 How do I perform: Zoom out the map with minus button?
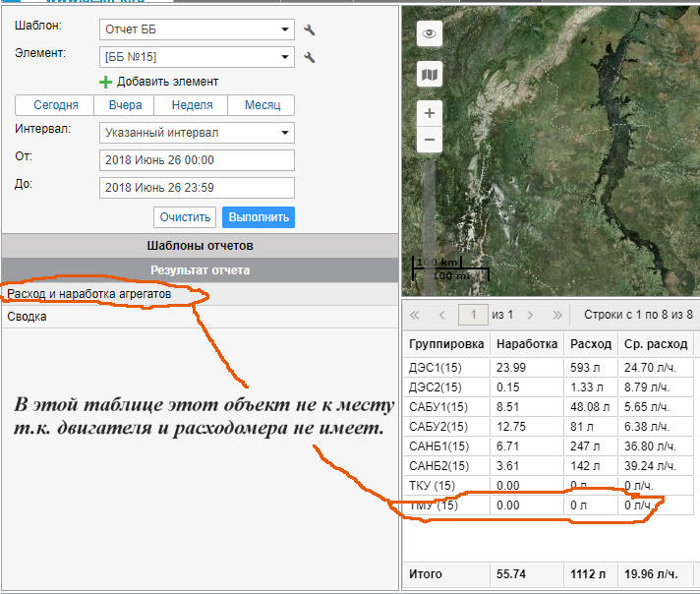click(x=430, y=140)
